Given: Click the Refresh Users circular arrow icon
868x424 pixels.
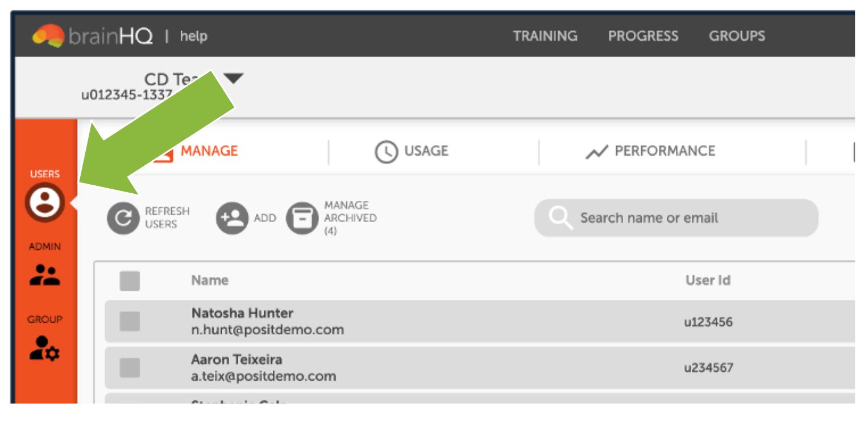Looking at the screenshot, I should point(123,218).
